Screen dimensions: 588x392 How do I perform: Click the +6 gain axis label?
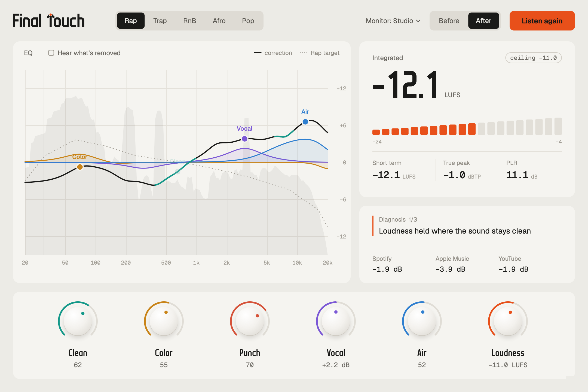(343, 125)
